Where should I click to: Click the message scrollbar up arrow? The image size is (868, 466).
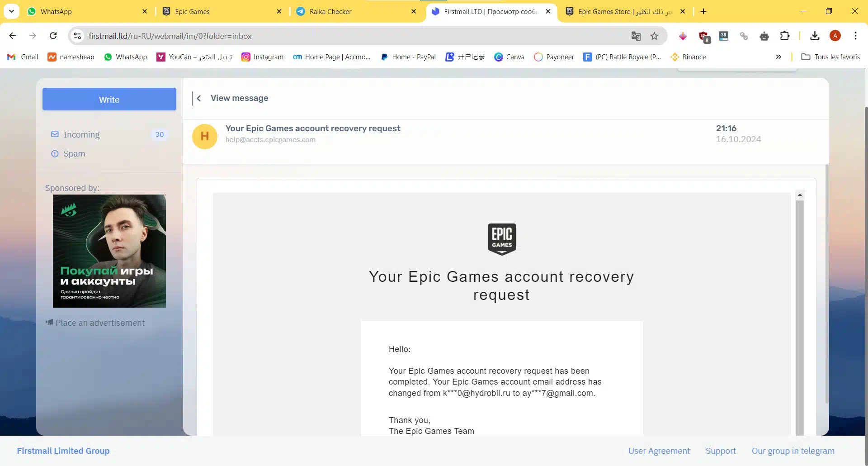(800, 195)
